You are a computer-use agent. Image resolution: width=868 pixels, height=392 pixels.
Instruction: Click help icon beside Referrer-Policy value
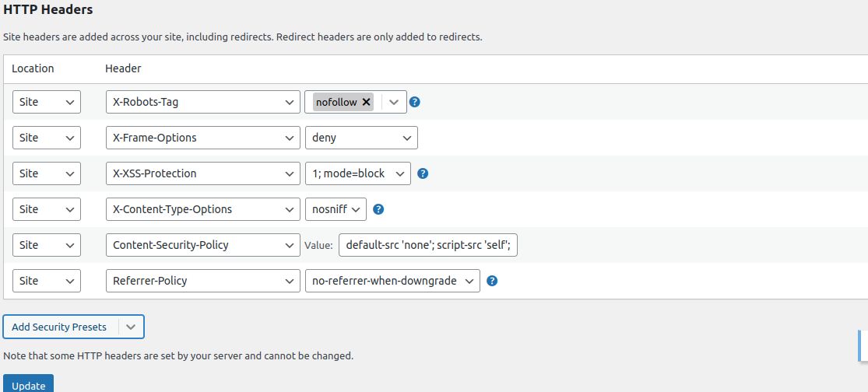492,281
